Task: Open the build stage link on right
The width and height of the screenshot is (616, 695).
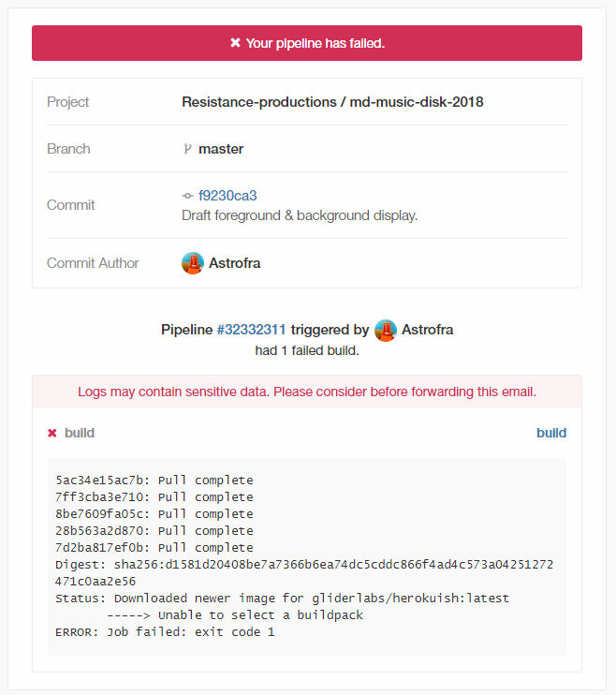Action: (x=551, y=433)
